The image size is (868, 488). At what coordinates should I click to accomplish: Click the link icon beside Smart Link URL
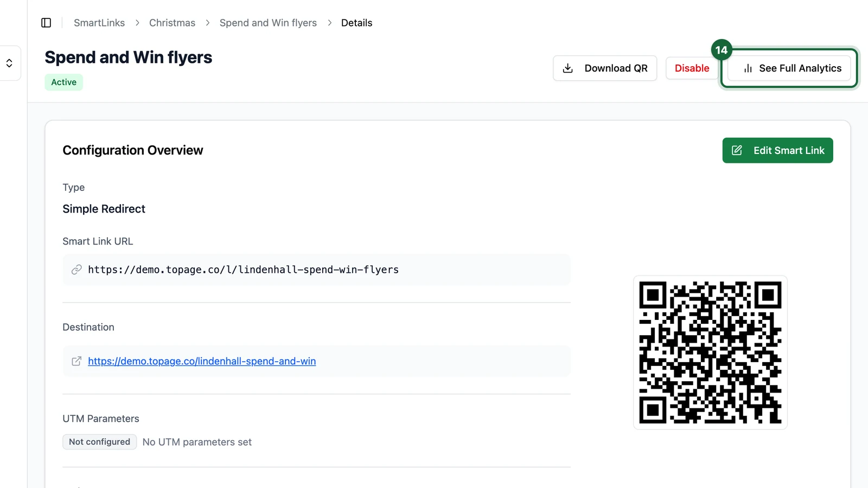tap(76, 269)
